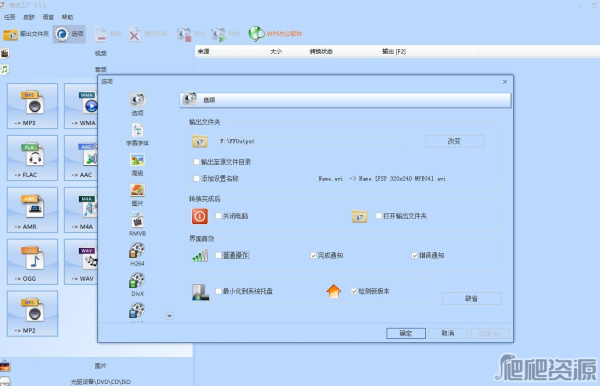600x386 pixels.
Task: Click the 来源 column header
Action: coord(231,51)
